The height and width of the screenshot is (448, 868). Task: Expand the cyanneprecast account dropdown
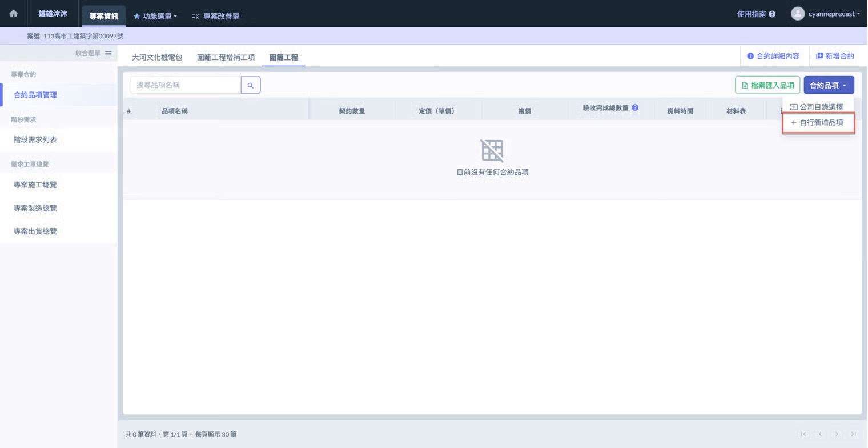834,14
